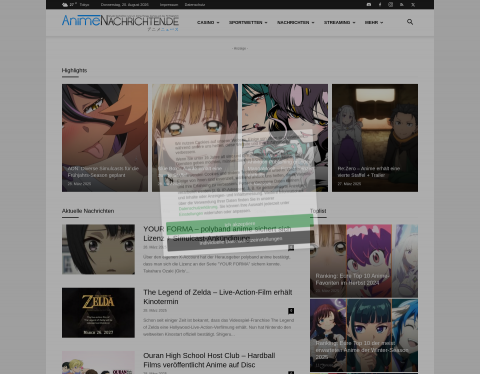Screen dimensions: 480x374
Task: Expand the NACHRICHTEN menu dropdown
Action: pyautogui.click(x=296, y=22)
